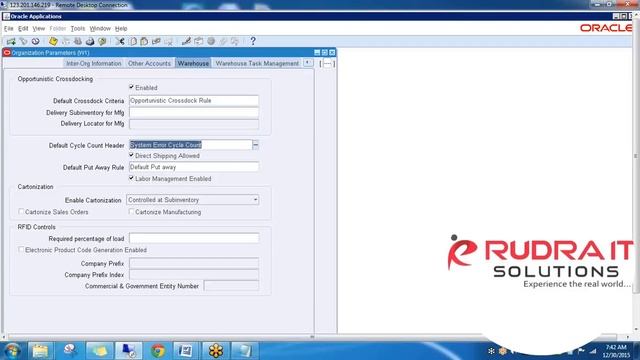The height and width of the screenshot is (360, 640).
Task: Click the Close Form toolbar icon
Action: point(102,41)
